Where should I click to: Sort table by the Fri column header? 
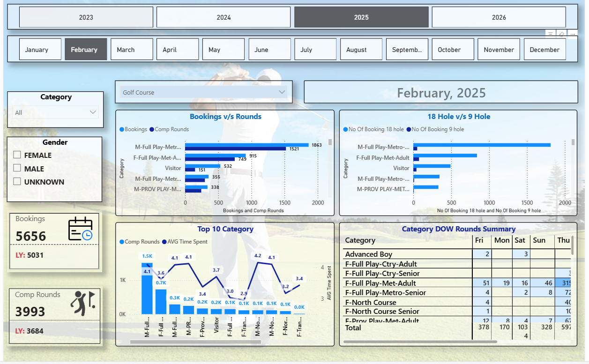point(479,240)
